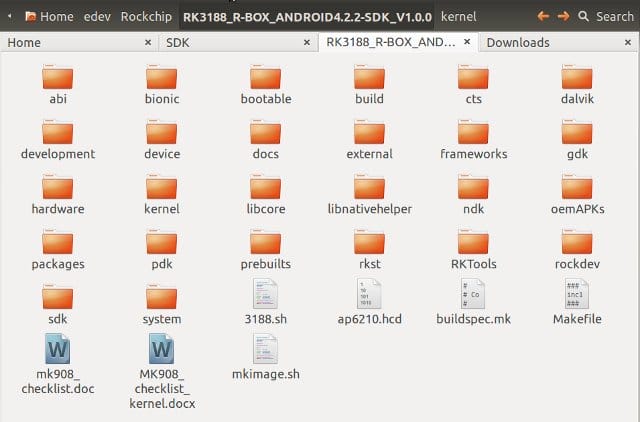The image size is (640, 422).
Task: Choose the rockdev folder icon
Action: click(x=577, y=242)
